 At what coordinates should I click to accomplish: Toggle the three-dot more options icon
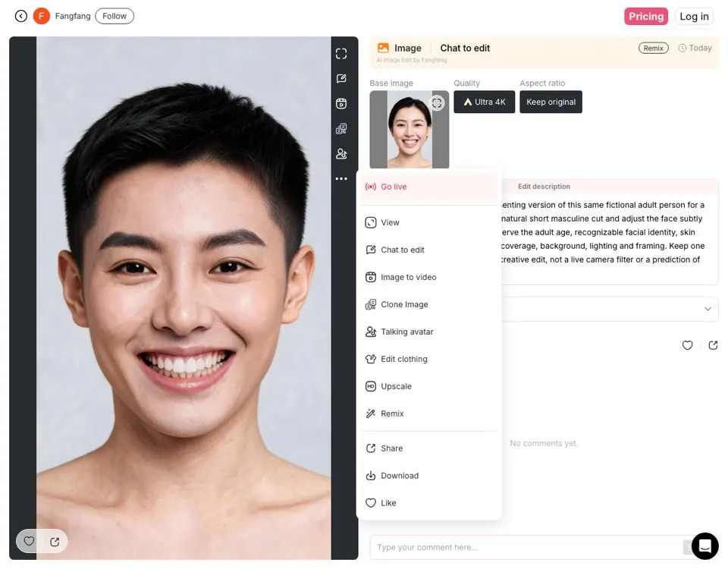pyautogui.click(x=341, y=179)
